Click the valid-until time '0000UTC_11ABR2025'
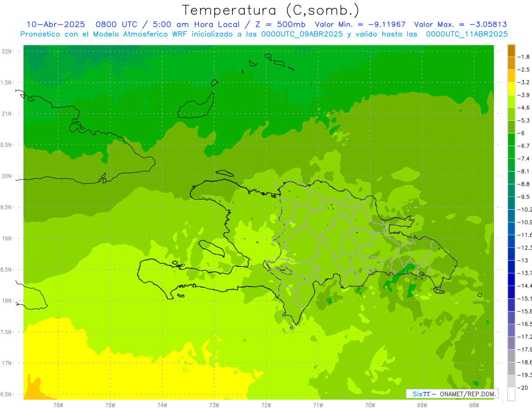 click(x=467, y=34)
